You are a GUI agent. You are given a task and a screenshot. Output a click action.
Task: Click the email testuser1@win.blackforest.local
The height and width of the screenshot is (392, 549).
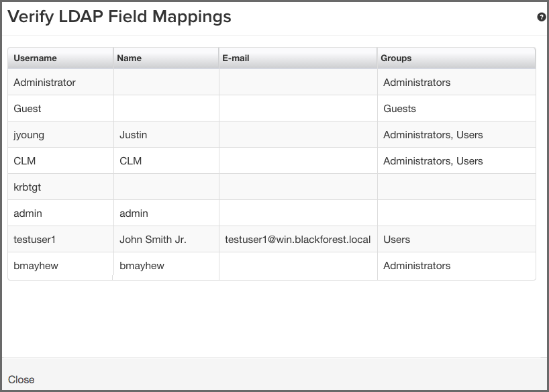tap(298, 239)
